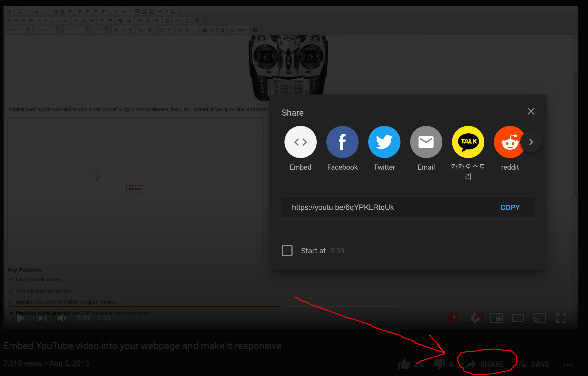Edit the 3:39 start time value
Screen dimensions: 588x376
click(x=337, y=251)
